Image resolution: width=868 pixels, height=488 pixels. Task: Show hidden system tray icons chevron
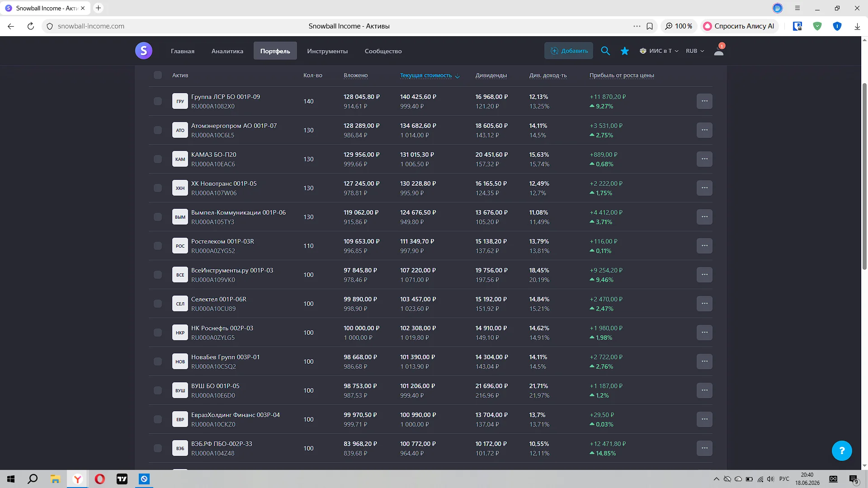717,479
